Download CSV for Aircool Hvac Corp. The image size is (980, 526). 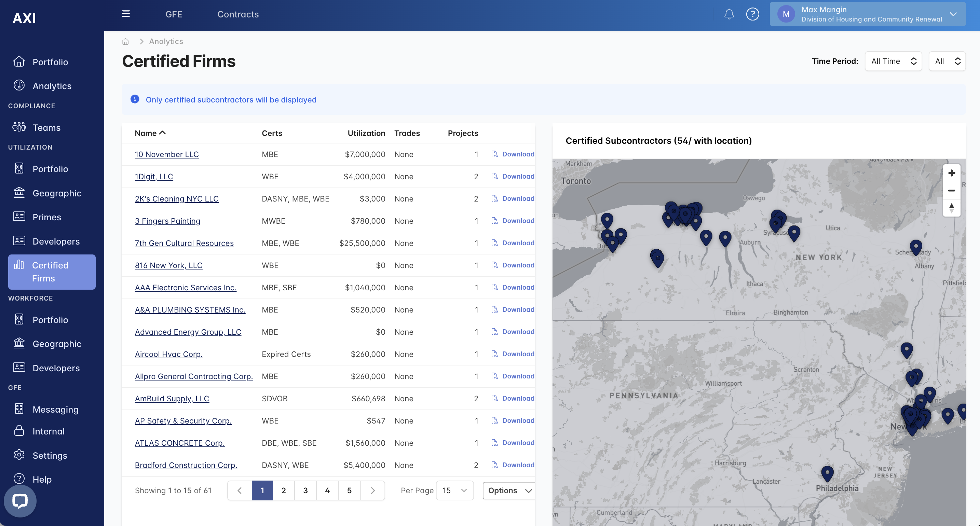pos(513,354)
